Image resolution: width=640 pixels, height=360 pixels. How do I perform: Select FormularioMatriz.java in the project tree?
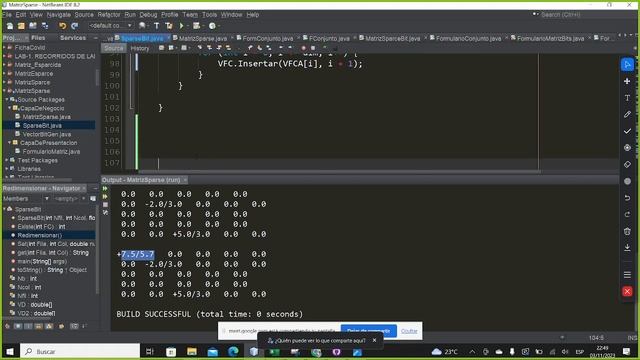tap(51, 151)
